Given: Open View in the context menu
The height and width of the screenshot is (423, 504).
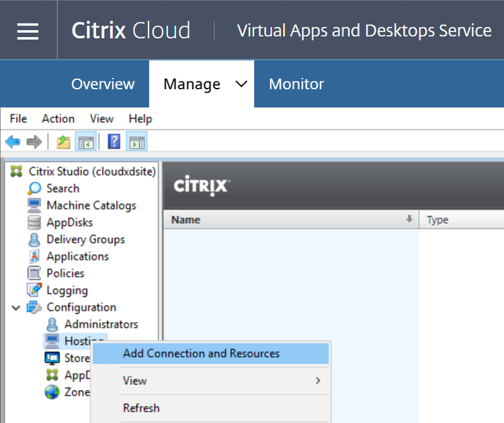Looking at the screenshot, I should tap(211, 381).
